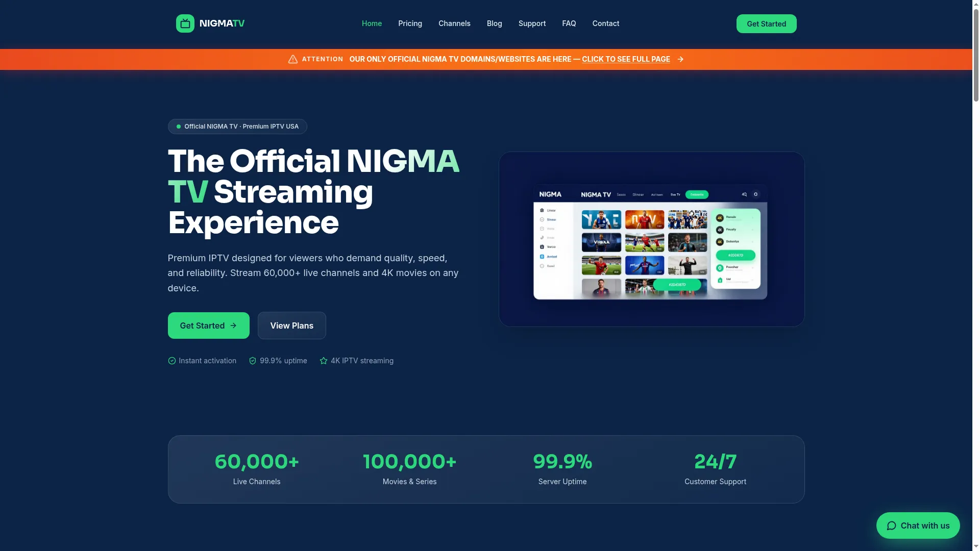Click the "Instant activation" text
This screenshot has height=551, width=980.
click(207, 361)
